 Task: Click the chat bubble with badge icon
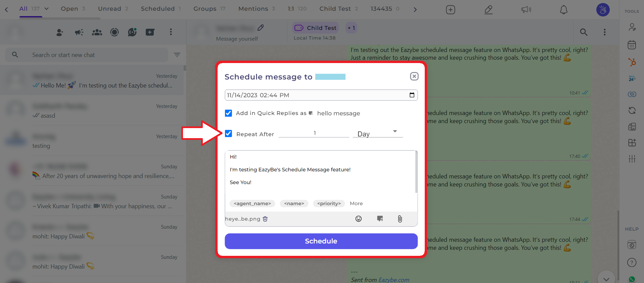pos(132,32)
